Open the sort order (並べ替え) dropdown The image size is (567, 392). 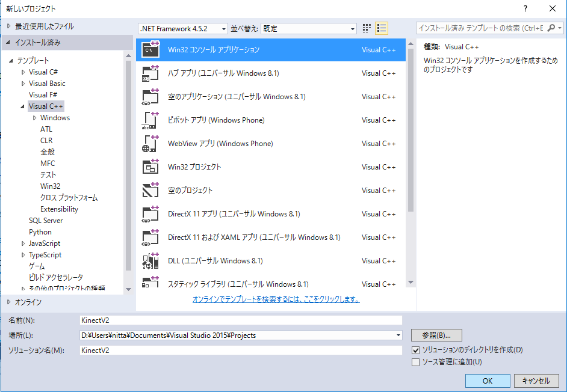309,29
